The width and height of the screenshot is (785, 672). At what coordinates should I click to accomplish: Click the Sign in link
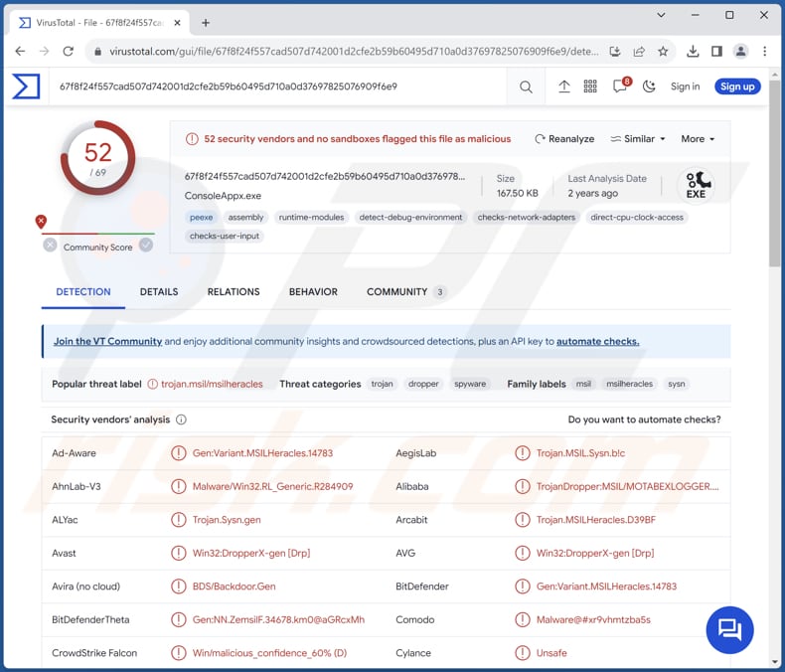pos(685,86)
